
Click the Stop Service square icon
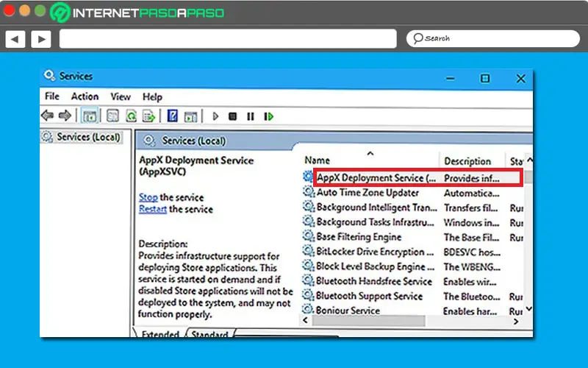coord(232,116)
